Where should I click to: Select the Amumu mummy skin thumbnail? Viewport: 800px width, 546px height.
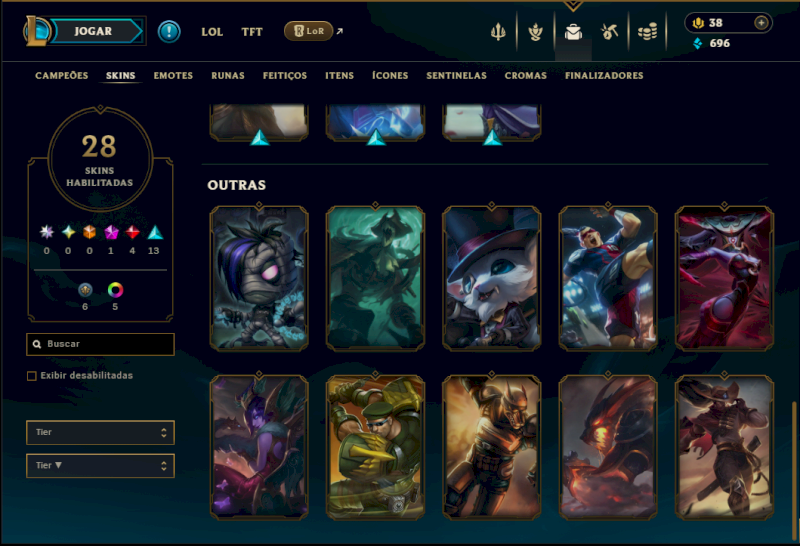259,279
